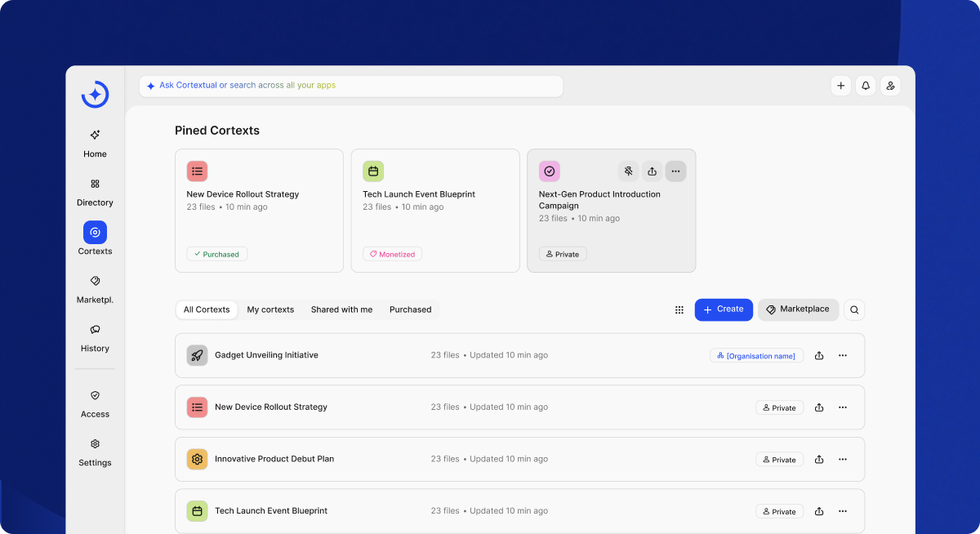Open more options for Innovative Product Debut Plan

(843, 460)
